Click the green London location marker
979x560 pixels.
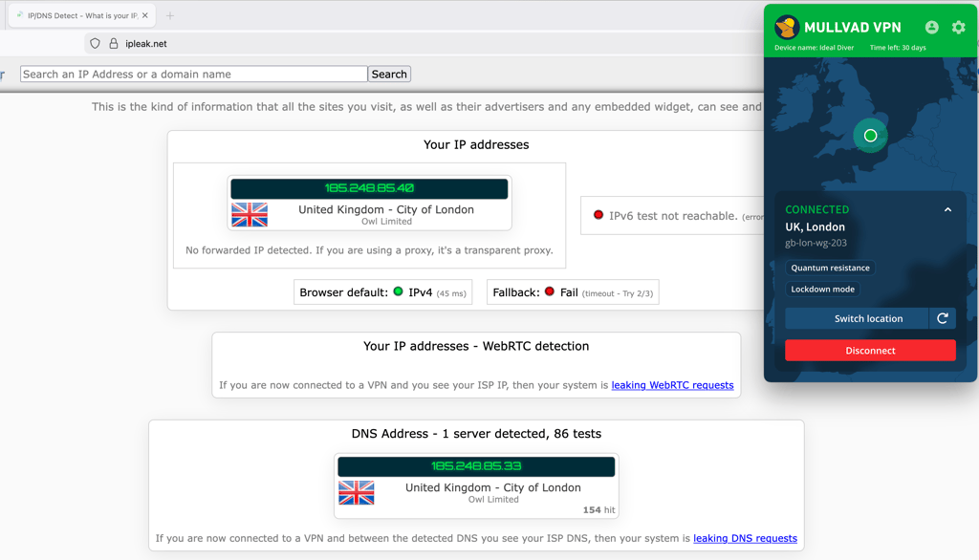pos(870,136)
